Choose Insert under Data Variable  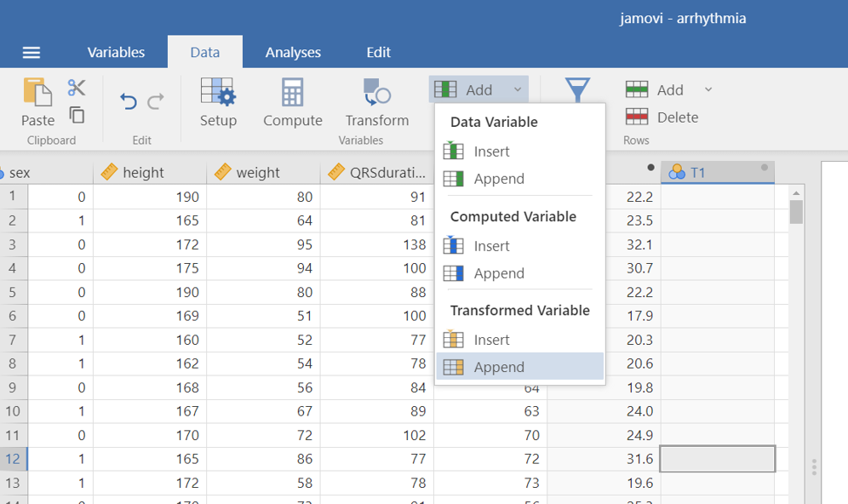point(491,152)
